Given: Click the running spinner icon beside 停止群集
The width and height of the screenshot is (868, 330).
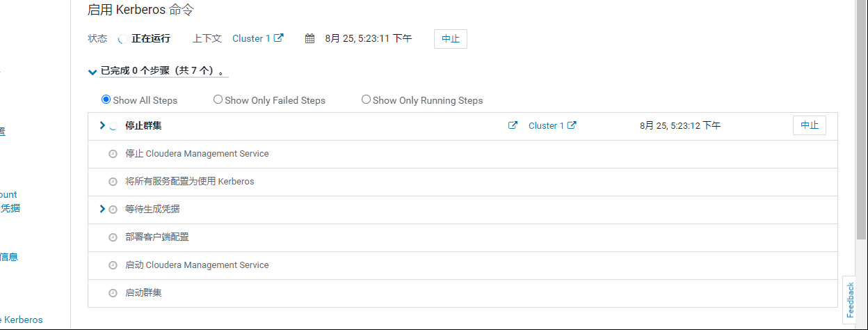Looking at the screenshot, I should 113,126.
